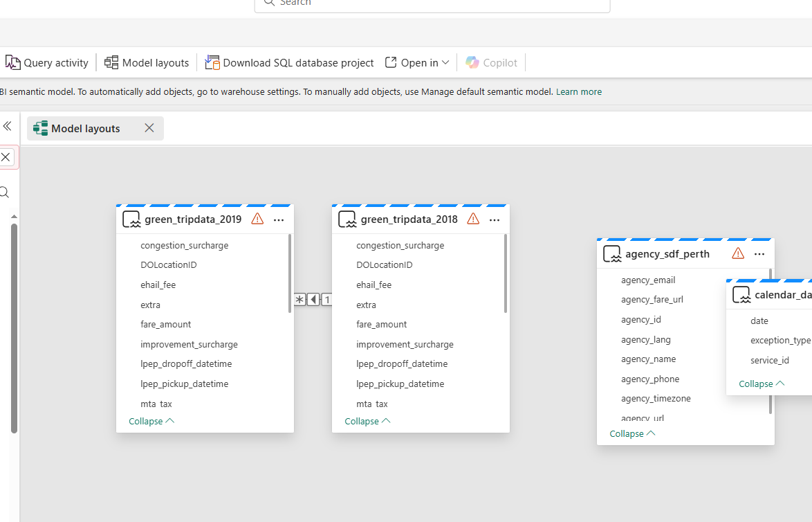Collapse the green_tripdata_2018 table card
This screenshot has height=522, width=812.
367,422
